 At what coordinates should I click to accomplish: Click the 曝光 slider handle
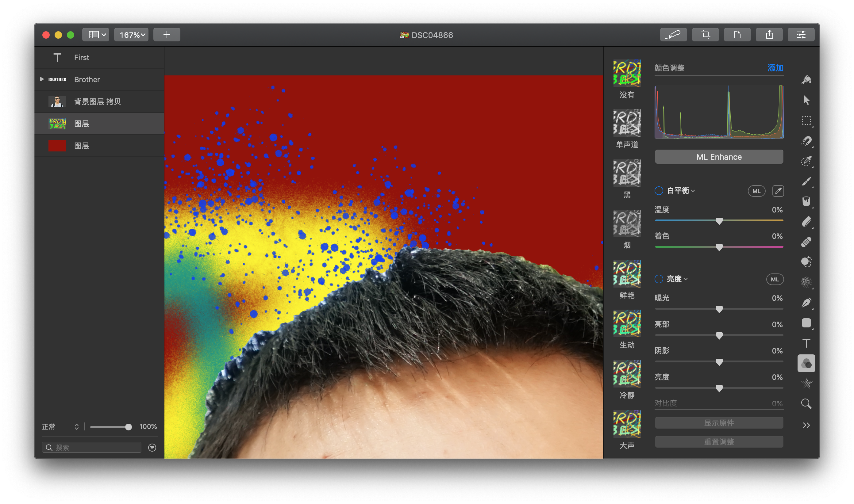[719, 309]
